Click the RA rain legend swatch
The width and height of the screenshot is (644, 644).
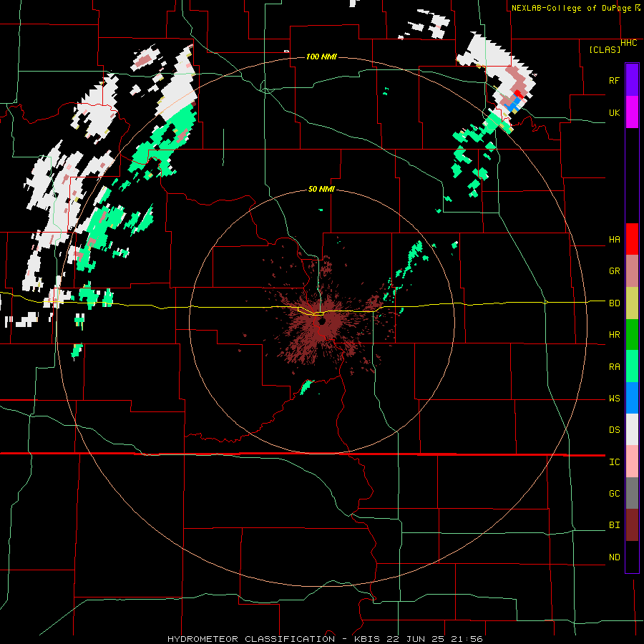[632, 366]
